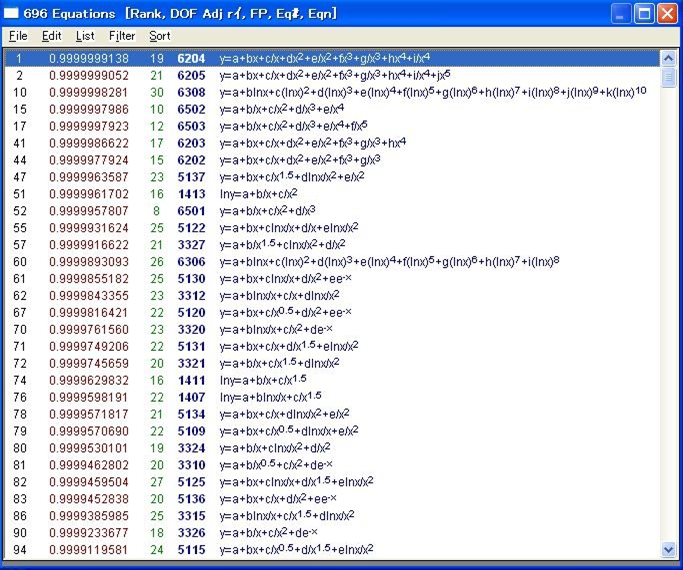Click the vertical scrollbar thumb
The height and width of the screenshot is (570, 683).
668,77
